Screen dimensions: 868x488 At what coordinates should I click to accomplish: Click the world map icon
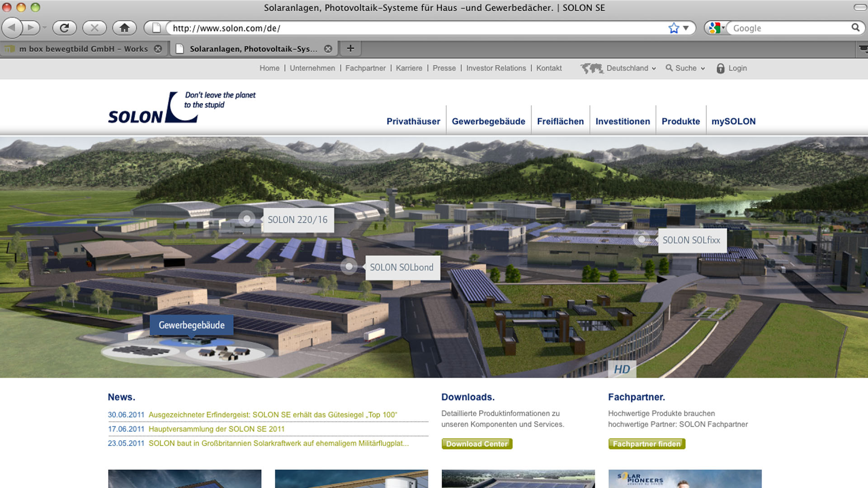(x=592, y=68)
